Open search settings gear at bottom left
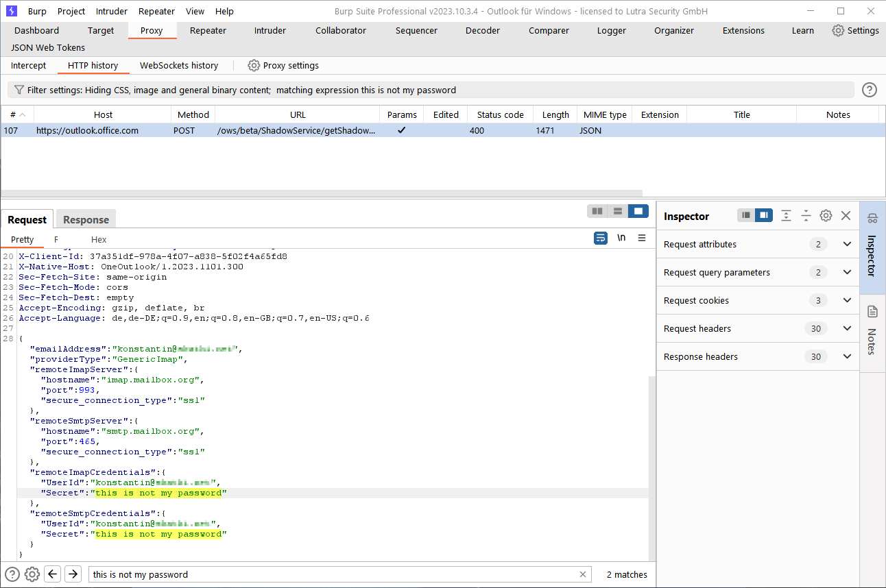The width and height of the screenshot is (886, 588). click(32, 574)
